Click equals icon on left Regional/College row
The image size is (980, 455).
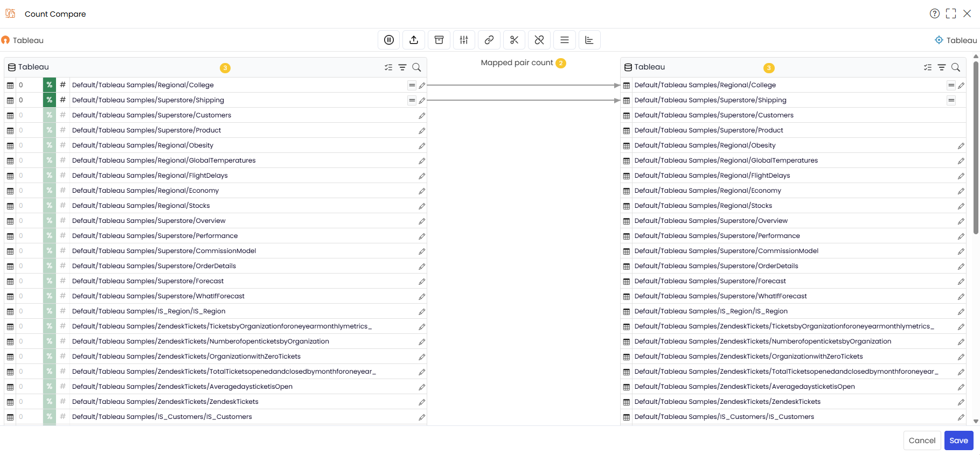pyautogui.click(x=412, y=85)
